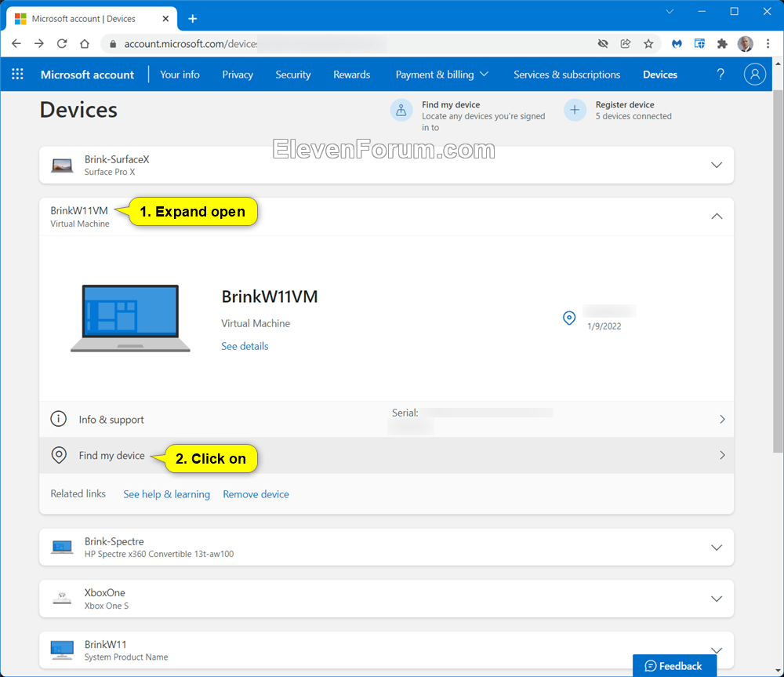This screenshot has height=677, width=784.
Task: Expand the Brink-Spectre device card
Action: tap(717, 548)
